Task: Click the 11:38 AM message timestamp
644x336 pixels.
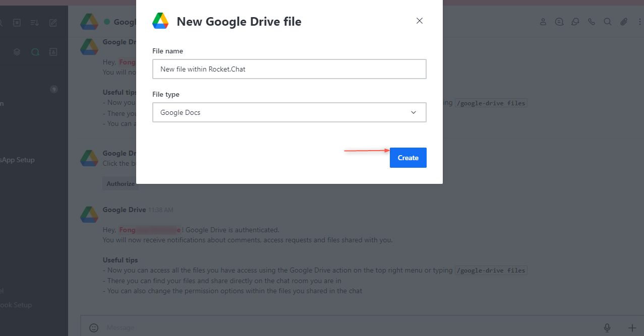Action: coord(161,210)
